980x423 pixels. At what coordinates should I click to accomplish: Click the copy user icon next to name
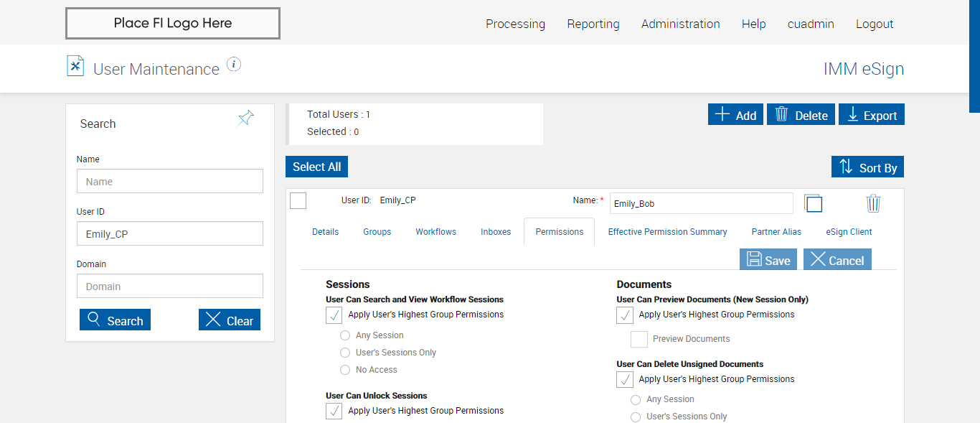(813, 203)
